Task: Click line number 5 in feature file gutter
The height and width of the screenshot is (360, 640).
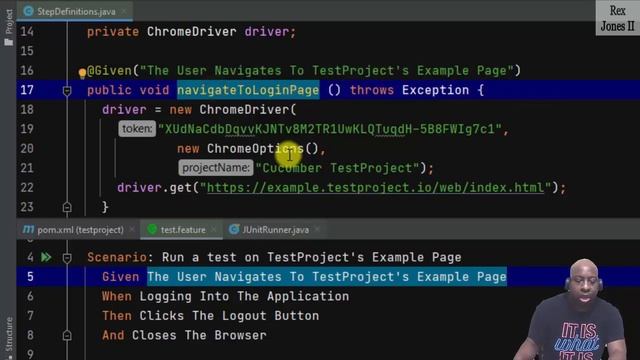Action: (30, 277)
